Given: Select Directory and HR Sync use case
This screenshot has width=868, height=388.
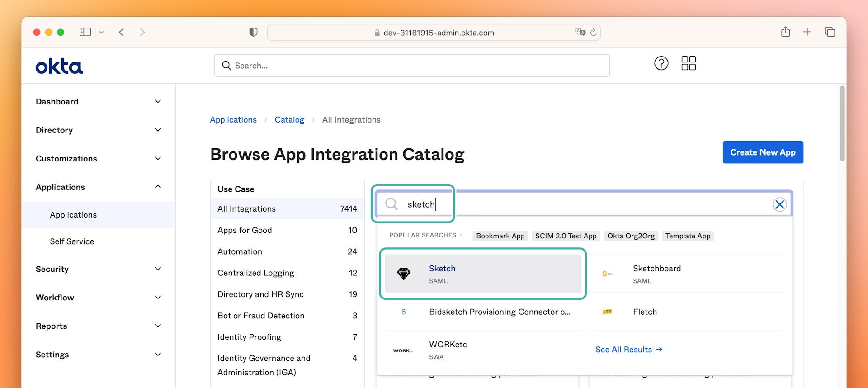Looking at the screenshot, I should [x=287, y=294].
